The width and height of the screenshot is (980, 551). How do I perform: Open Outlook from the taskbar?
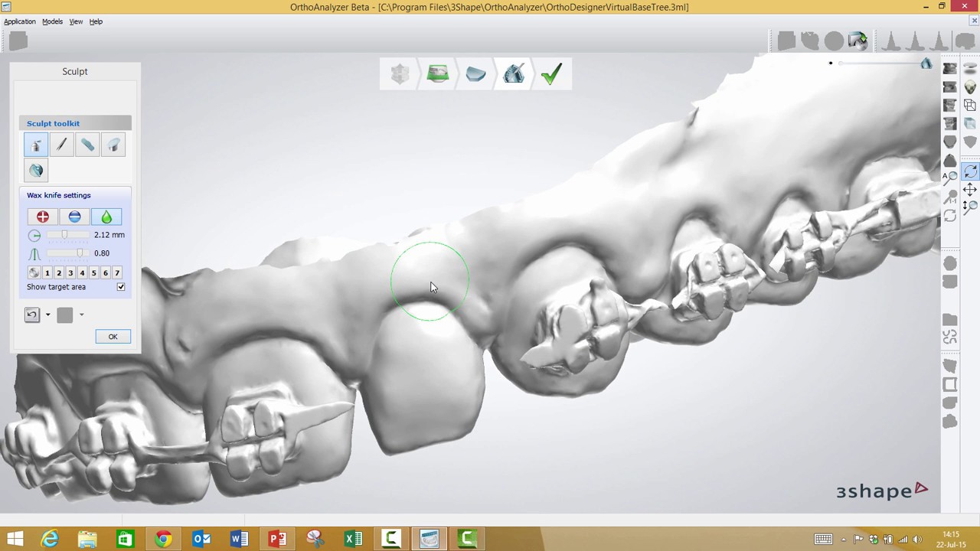[x=201, y=540]
